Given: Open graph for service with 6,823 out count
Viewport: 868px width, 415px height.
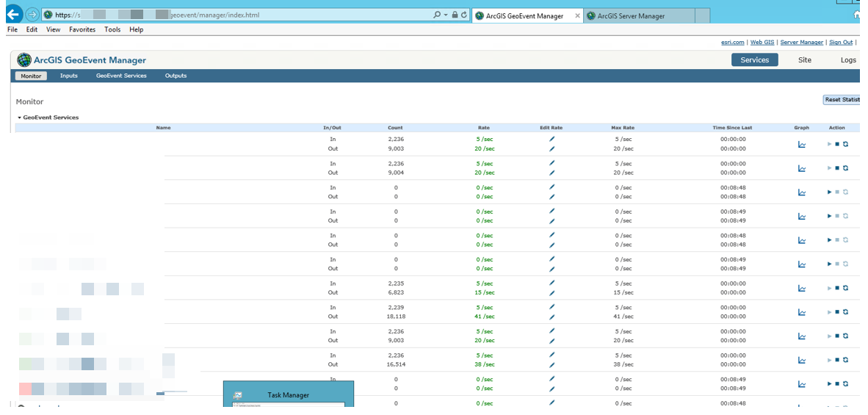Looking at the screenshot, I should [x=802, y=288].
